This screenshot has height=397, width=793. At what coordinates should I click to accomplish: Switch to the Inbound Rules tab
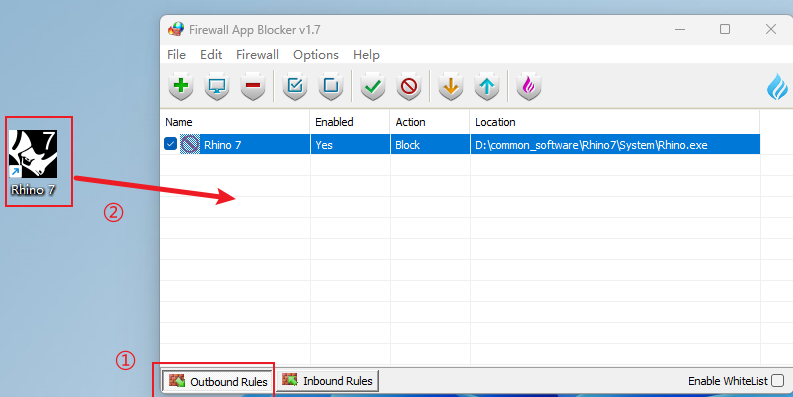[x=327, y=381]
